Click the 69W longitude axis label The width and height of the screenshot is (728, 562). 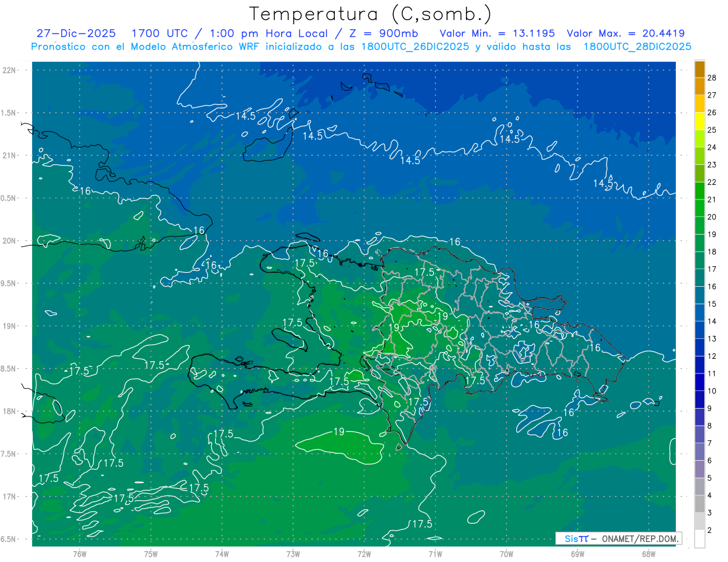[578, 554]
